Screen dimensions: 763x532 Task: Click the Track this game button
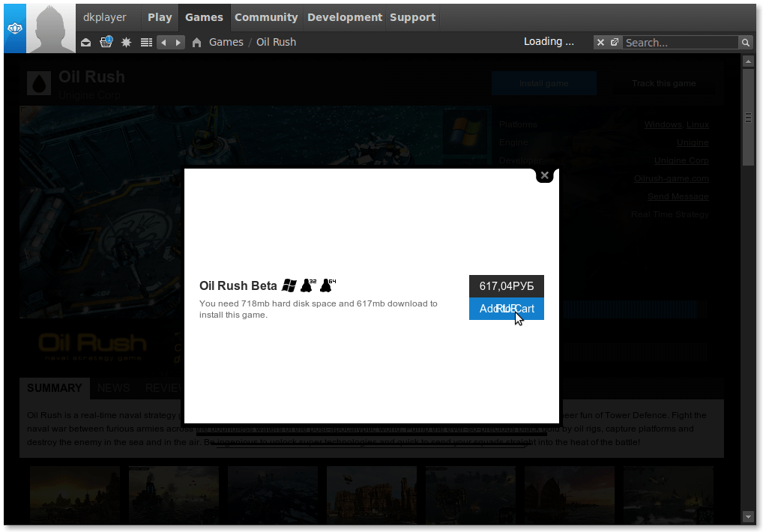point(664,83)
